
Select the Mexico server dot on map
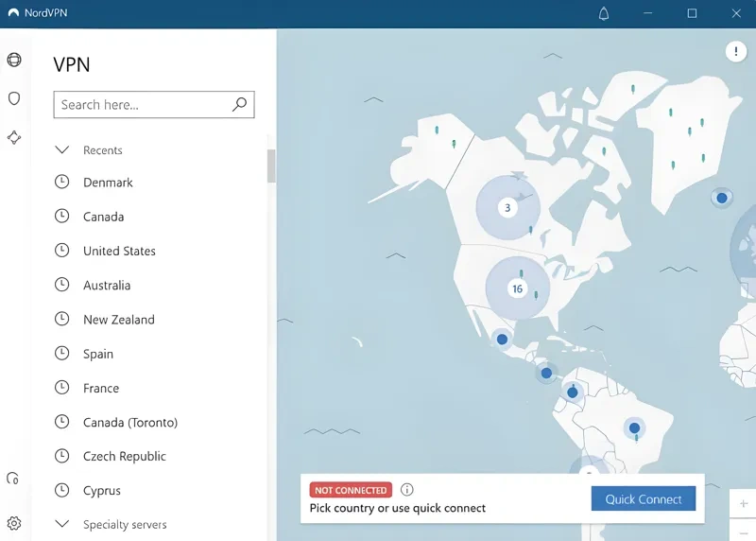pyautogui.click(x=502, y=340)
